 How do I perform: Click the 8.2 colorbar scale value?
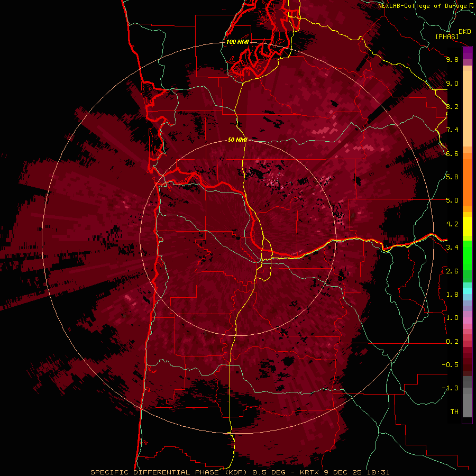[x=452, y=106]
